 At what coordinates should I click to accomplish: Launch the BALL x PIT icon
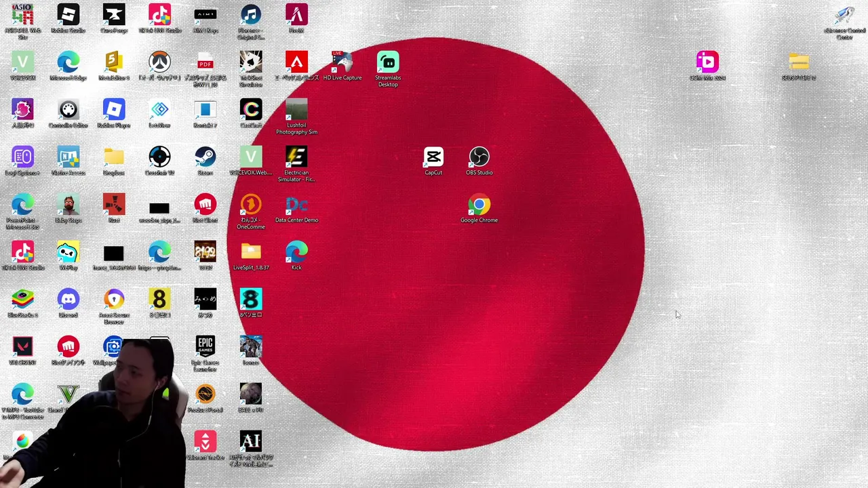[251, 394]
